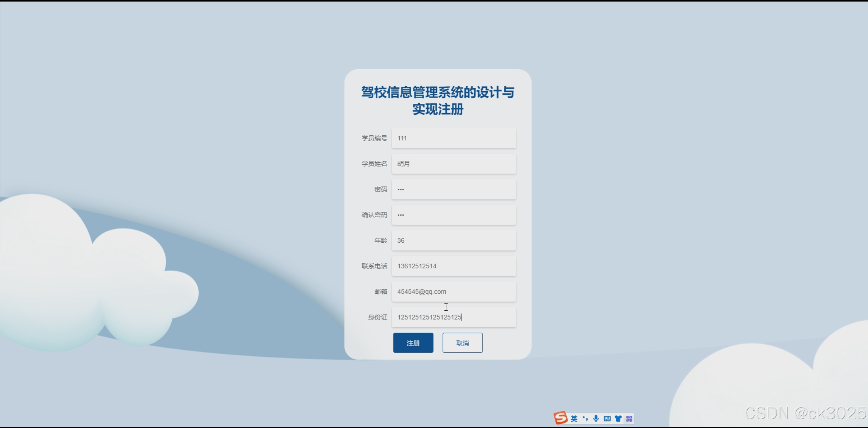Click the IME microphone voice input icon
The height and width of the screenshot is (428, 868).
coord(596,418)
